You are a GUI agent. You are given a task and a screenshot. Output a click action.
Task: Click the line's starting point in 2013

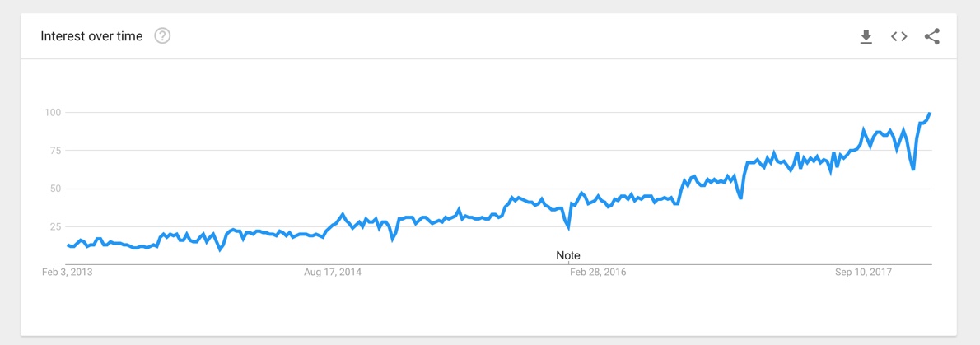pyautogui.click(x=68, y=245)
